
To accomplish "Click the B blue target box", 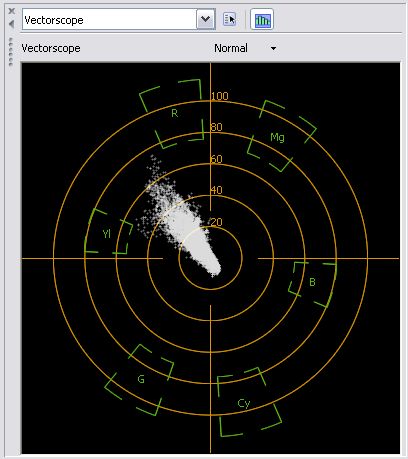I will pos(312,284).
